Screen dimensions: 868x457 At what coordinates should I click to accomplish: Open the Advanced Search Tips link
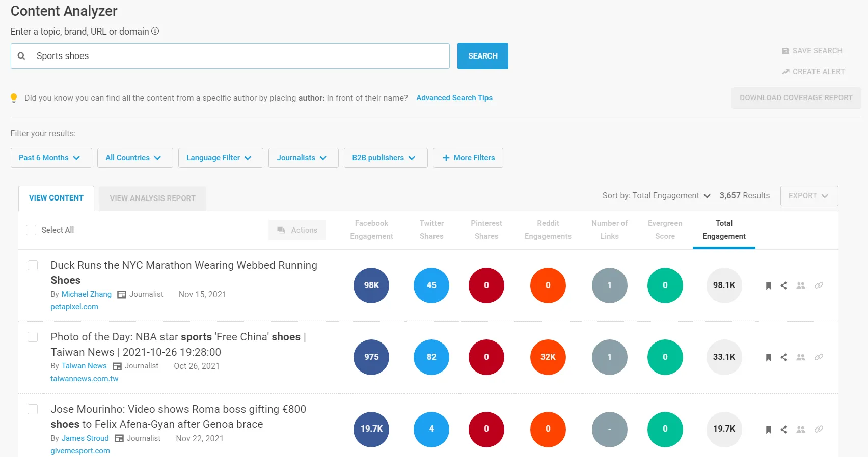pyautogui.click(x=454, y=98)
